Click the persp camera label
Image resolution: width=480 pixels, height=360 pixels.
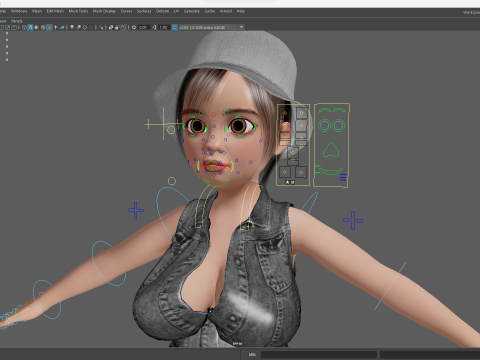coord(237,343)
